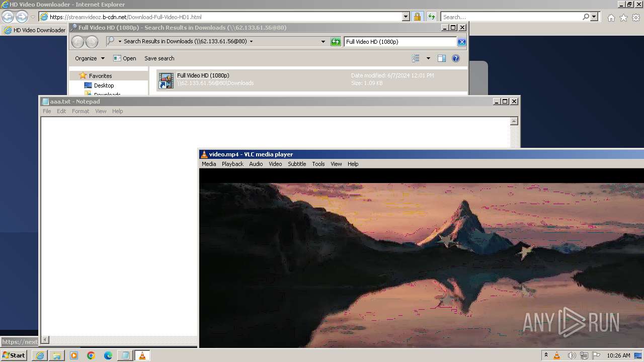Click the Change your view icon
This screenshot has height=362, width=644.
(416, 58)
